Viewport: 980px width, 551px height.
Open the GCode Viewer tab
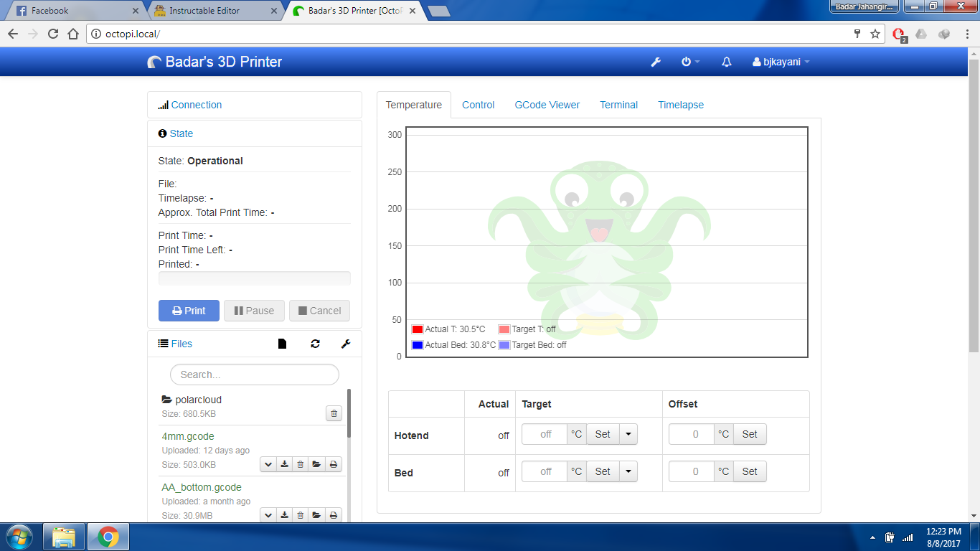[x=547, y=105]
